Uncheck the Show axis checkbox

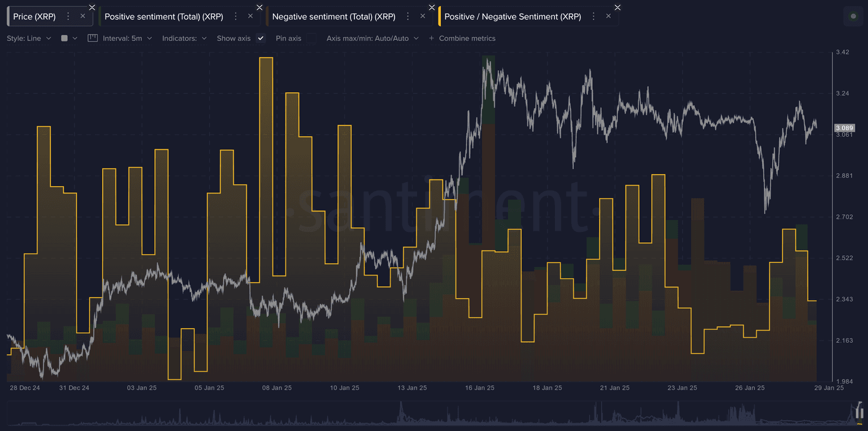pos(261,38)
